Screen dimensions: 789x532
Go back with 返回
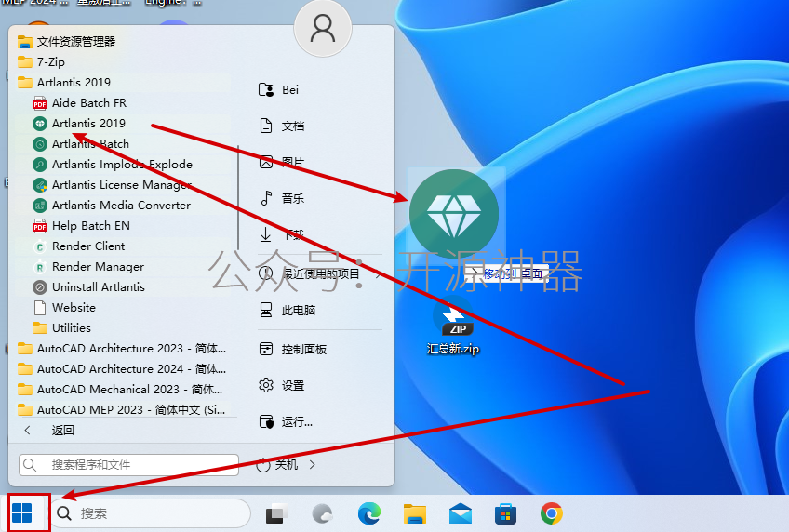[49, 431]
